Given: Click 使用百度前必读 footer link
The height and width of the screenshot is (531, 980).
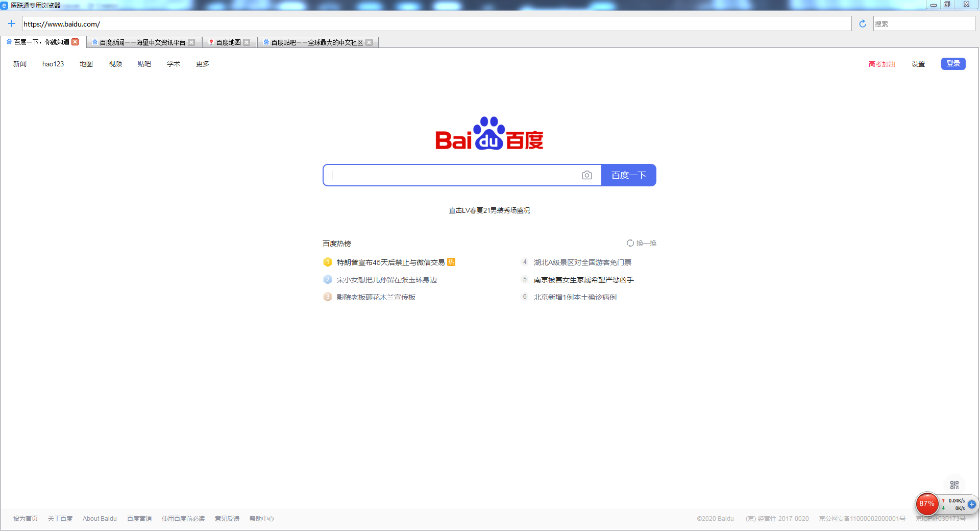Looking at the screenshot, I should tap(183, 519).
